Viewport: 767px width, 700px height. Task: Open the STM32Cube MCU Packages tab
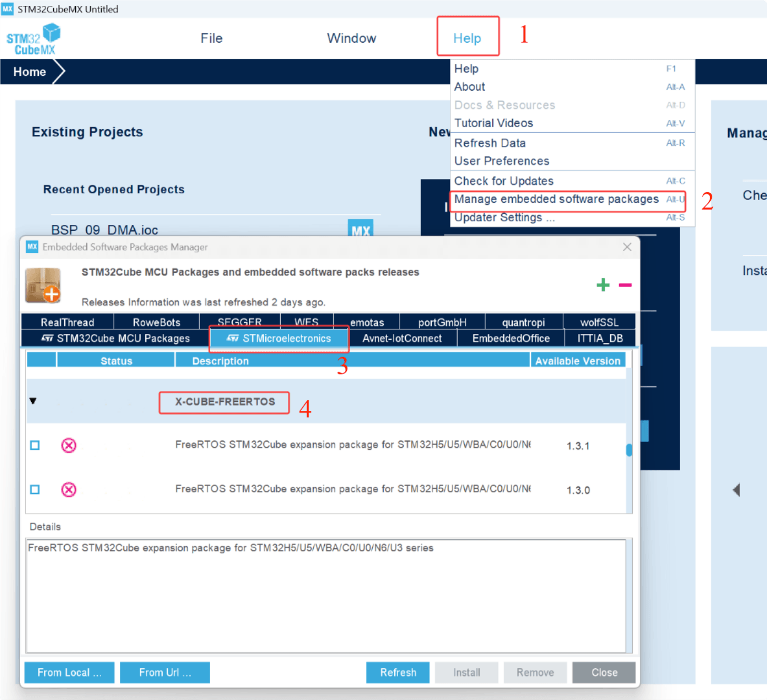pyautogui.click(x=115, y=338)
